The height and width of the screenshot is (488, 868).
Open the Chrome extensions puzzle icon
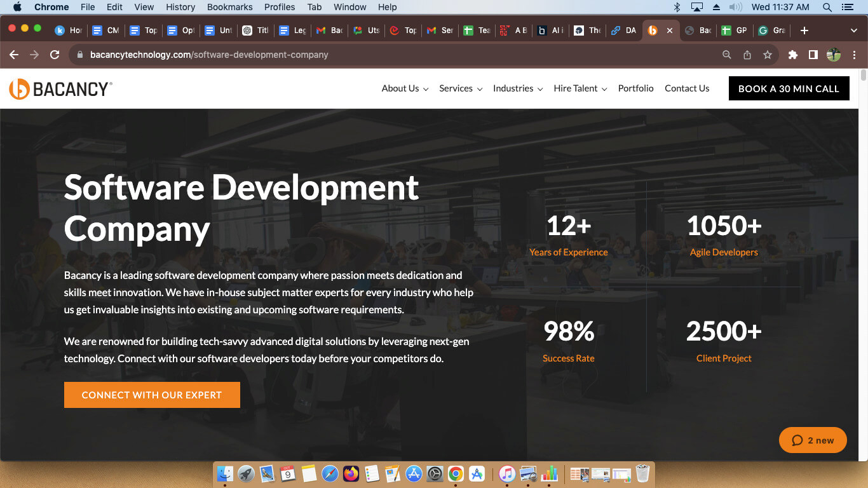[792, 55]
